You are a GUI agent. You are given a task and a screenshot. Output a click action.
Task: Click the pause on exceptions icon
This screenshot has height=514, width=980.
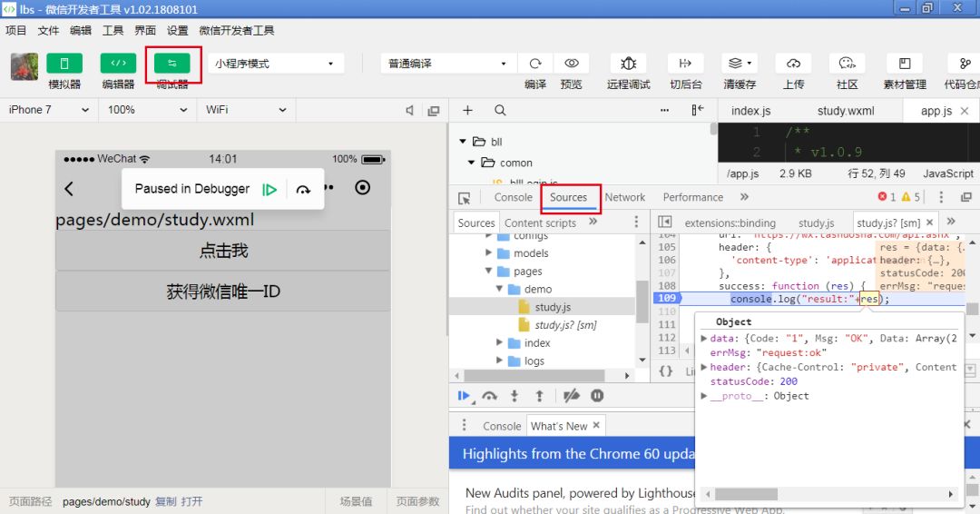tap(597, 395)
